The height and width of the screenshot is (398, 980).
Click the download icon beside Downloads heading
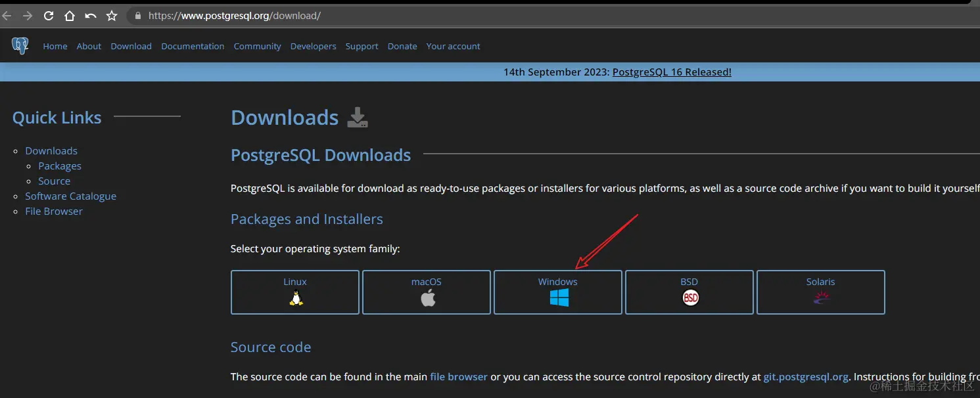[x=357, y=117]
